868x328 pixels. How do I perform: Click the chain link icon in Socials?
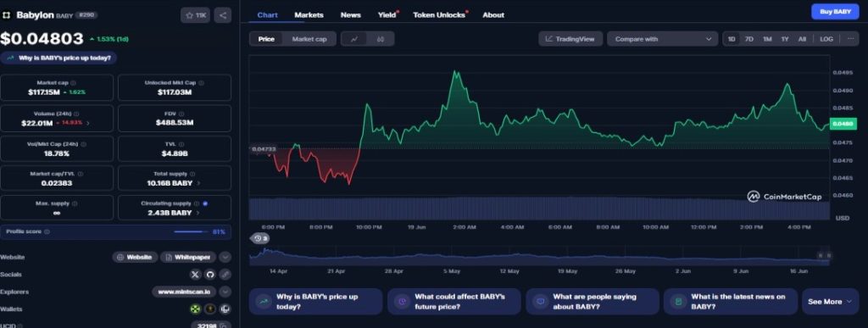click(x=225, y=275)
